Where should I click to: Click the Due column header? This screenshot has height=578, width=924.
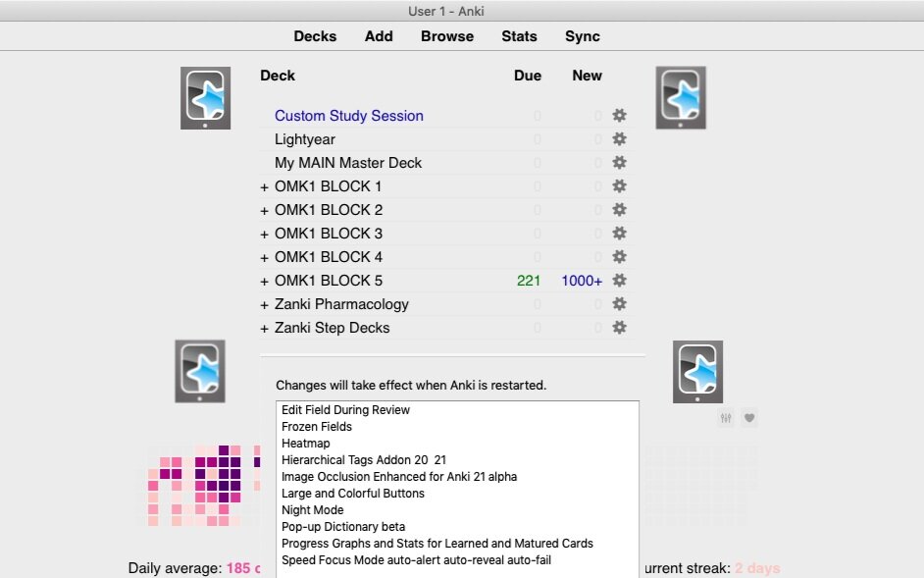click(528, 76)
